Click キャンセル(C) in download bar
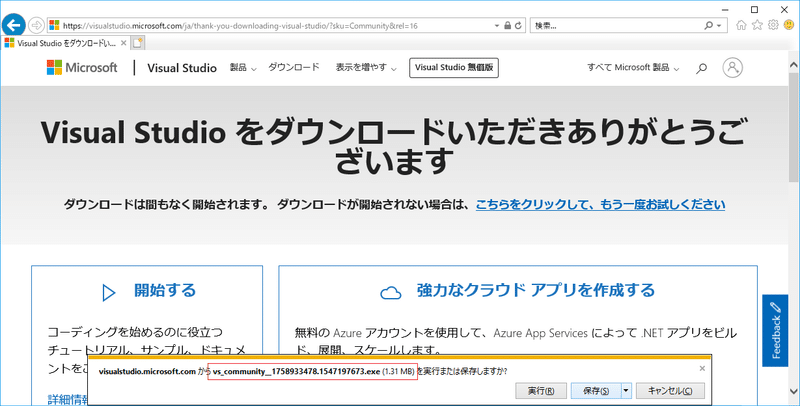Image resolution: width=800 pixels, height=406 pixels. pos(670,391)
